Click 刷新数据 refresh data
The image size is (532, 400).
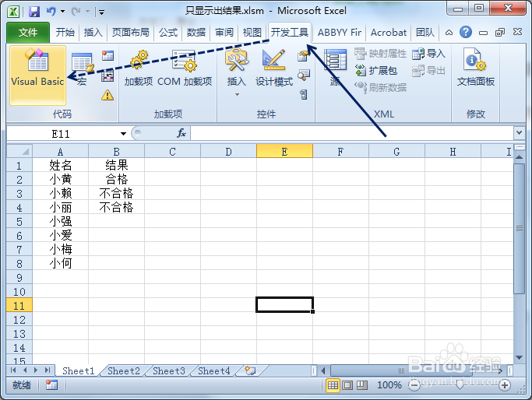pyautogui.click(x=380, y=88)
